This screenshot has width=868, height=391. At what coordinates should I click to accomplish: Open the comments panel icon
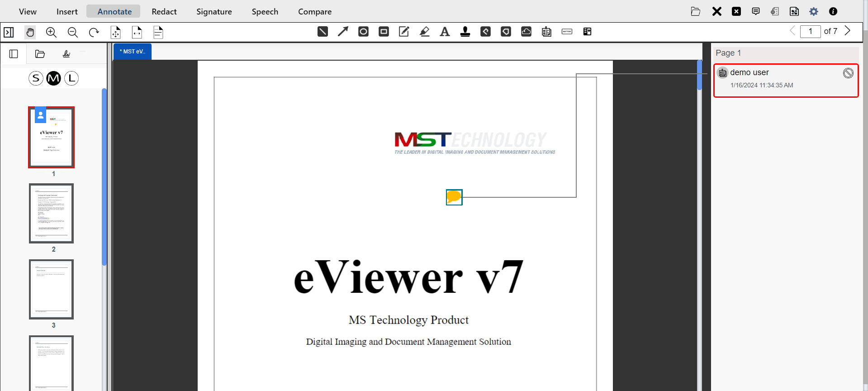click(x=756, y=11)
